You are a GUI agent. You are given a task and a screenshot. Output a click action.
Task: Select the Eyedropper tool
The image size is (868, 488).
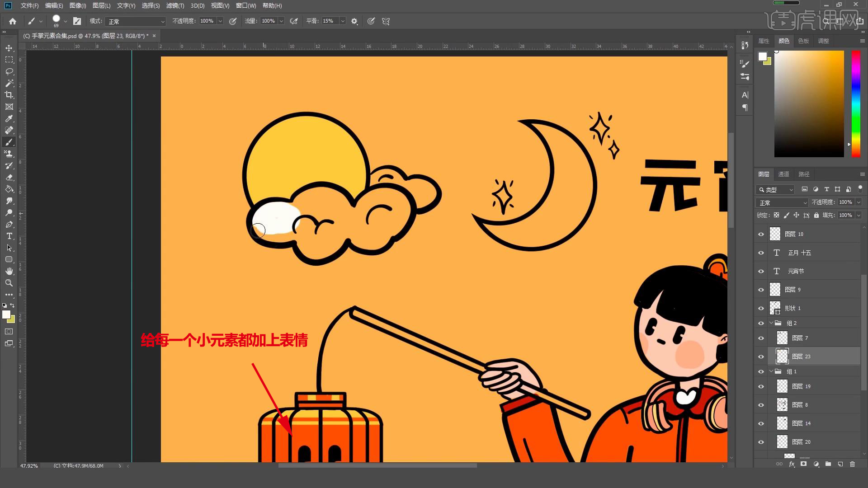(x=9, y=118)
